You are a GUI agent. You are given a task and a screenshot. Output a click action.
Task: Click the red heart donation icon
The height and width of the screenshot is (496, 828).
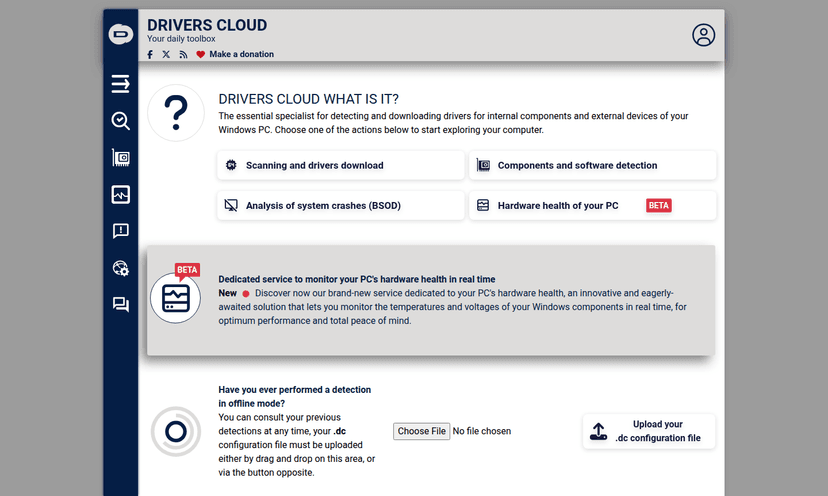click(200, 54)
